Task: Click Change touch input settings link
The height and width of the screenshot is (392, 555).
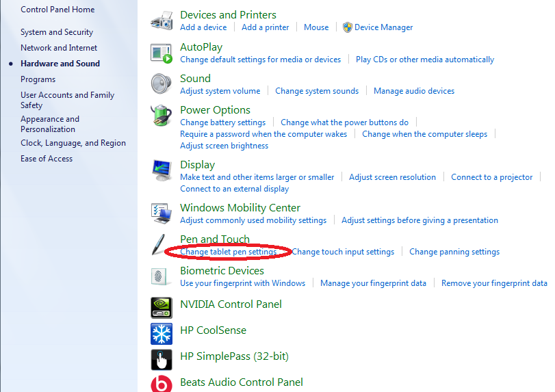Action: click(343, 252)
